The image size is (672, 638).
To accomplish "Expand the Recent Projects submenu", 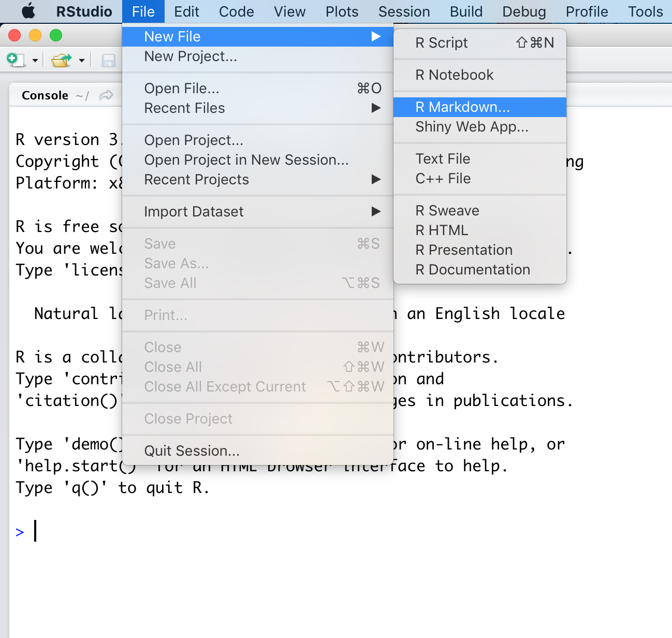I will (x=258, y=180).
